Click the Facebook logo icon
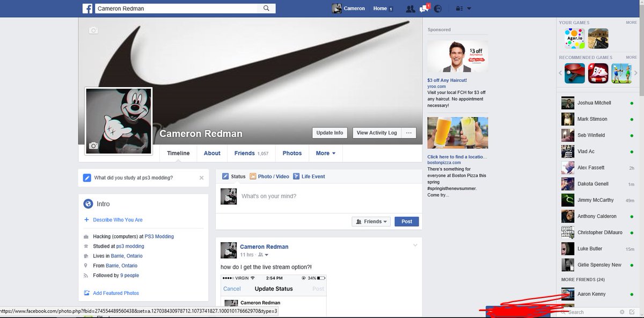The image size is (644, 318). coord(87,8)
